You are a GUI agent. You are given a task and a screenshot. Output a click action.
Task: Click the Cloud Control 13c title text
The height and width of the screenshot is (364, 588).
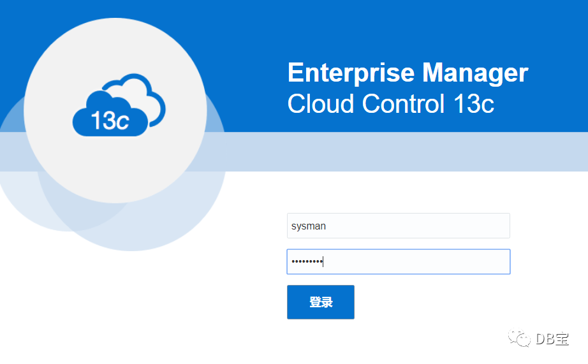391,103
